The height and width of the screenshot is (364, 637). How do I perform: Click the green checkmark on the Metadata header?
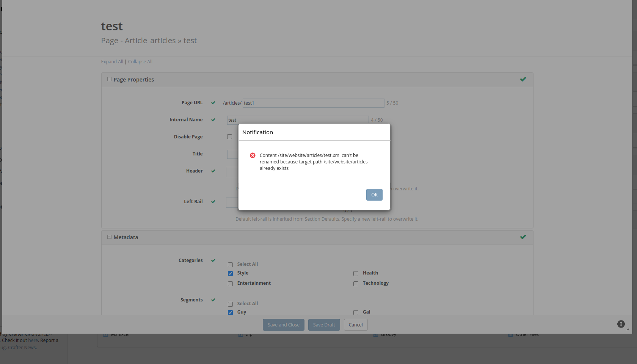point(523,237)
